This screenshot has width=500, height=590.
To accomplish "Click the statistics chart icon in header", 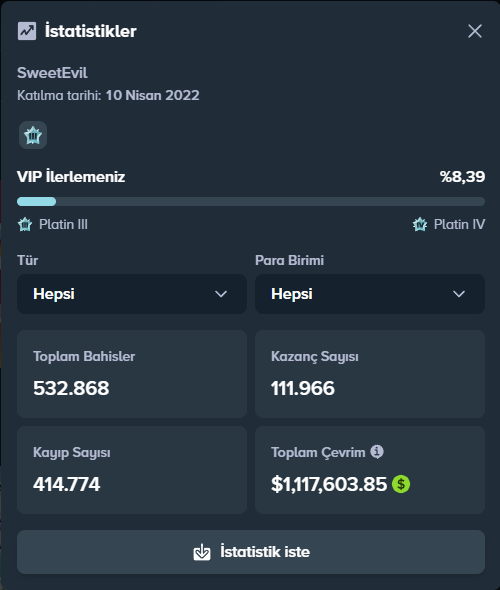I will (27, 31).
